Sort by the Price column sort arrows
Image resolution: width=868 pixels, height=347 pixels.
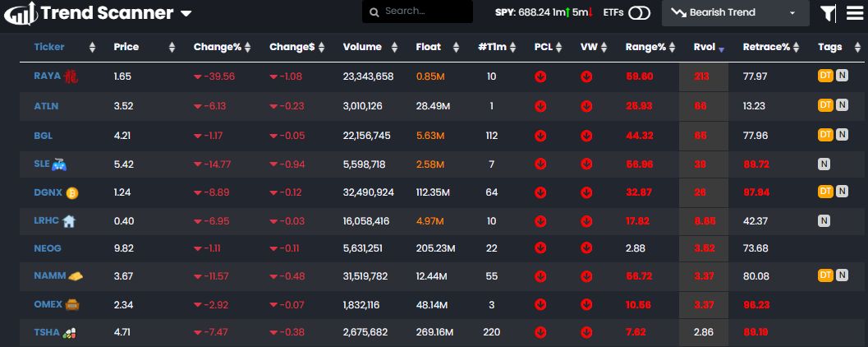pos(172,48)
